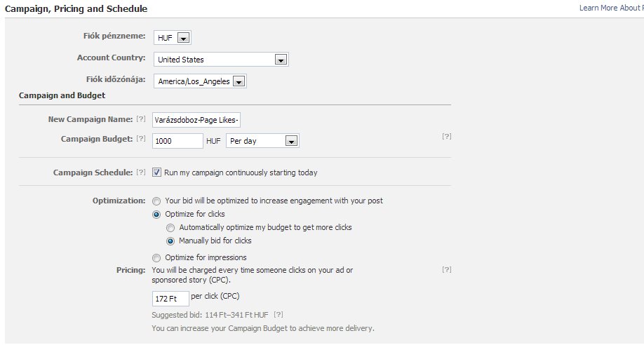Click the Campaign Budget amount field
644x345 pixels.
coord(178,141)
